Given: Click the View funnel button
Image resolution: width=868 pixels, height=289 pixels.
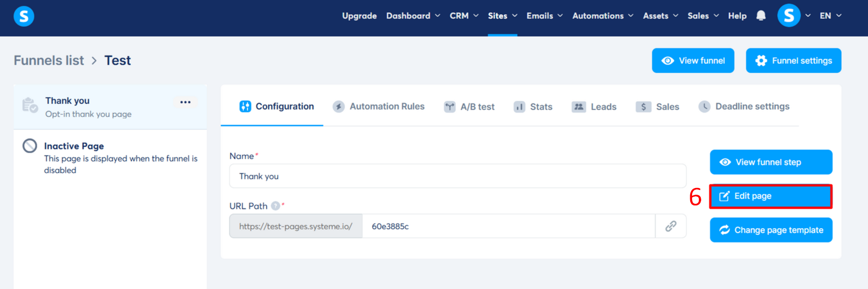Looking at the screenshot, I should point(693,60).
